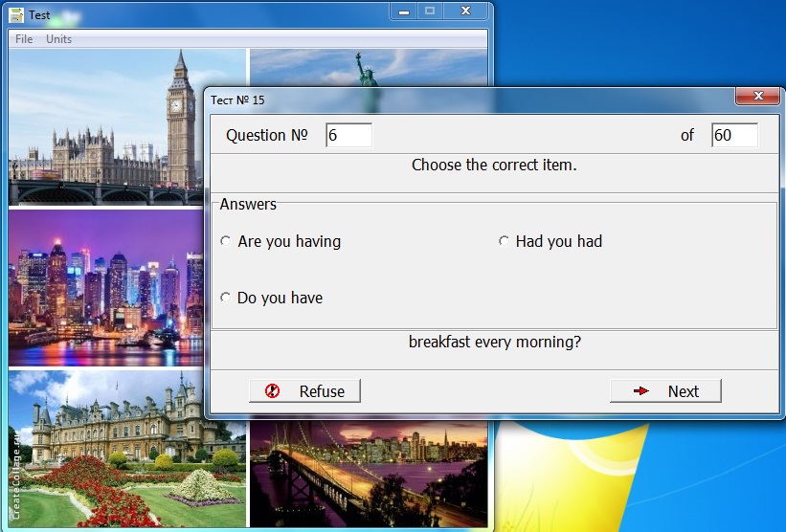Click the "Question №" label

point(267,135)
